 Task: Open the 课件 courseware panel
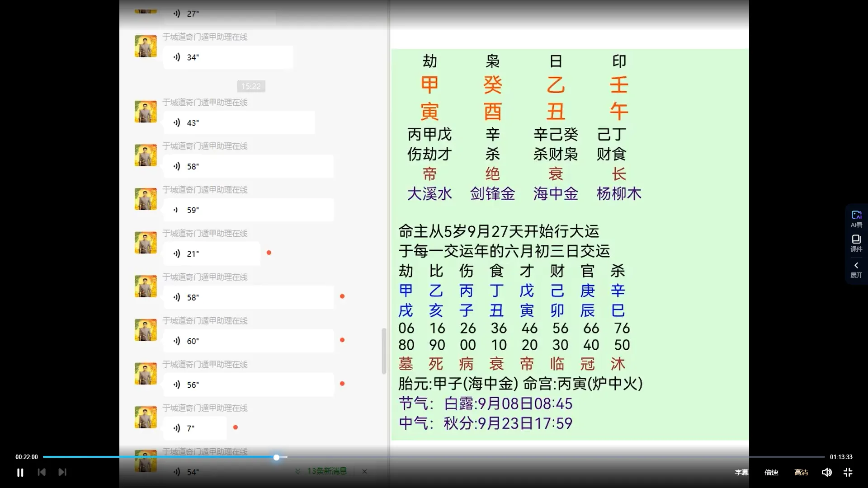pyautogui.click(x=856, y=243)
